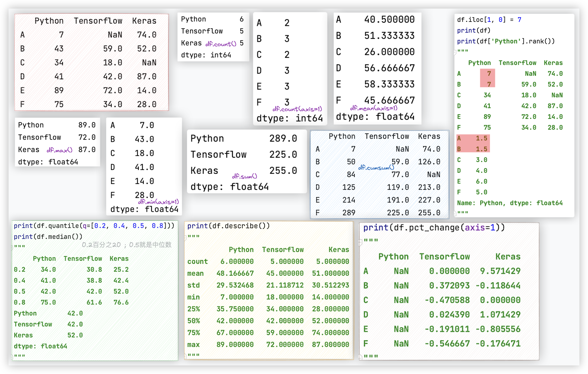The width and height of the screenshot is (588, 374).
Task: Click the NaN Tensorflow cell in original table
Action: pyautogui.click(x=115, y=35)
